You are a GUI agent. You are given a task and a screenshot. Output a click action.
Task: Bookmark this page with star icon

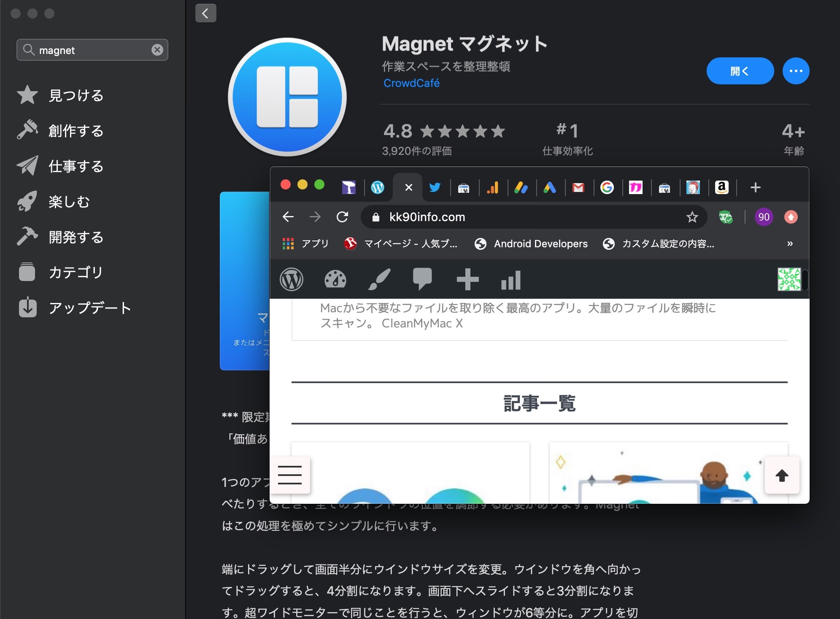pos(692,217)
